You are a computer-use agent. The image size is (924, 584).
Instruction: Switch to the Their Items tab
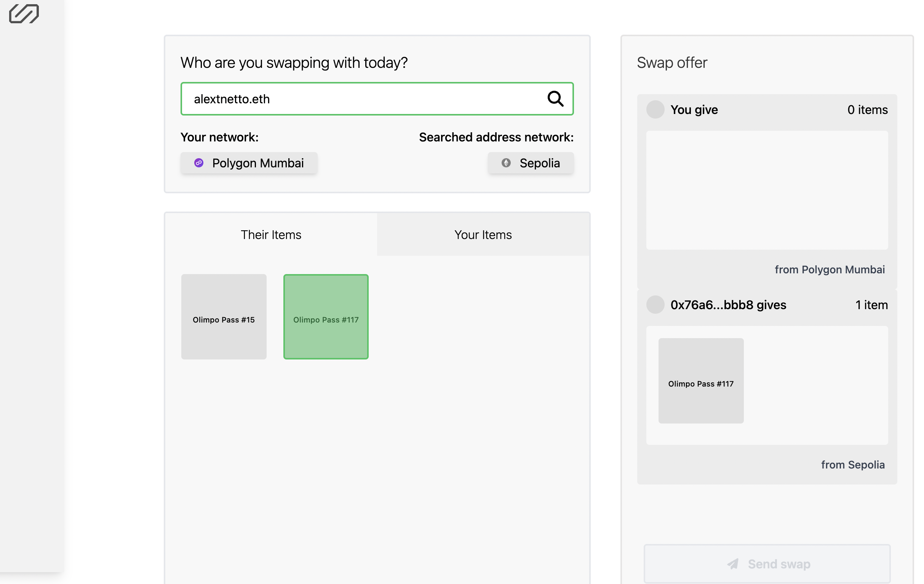click(x=271, y=234)
